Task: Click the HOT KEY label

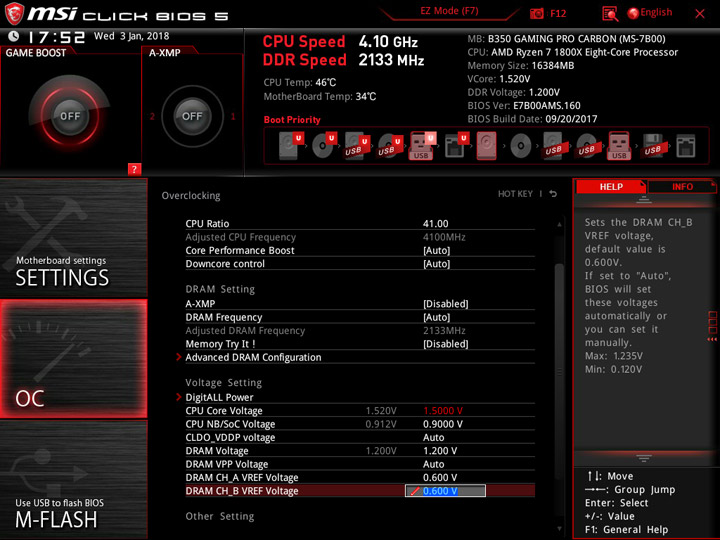Action: coord(515,194)
